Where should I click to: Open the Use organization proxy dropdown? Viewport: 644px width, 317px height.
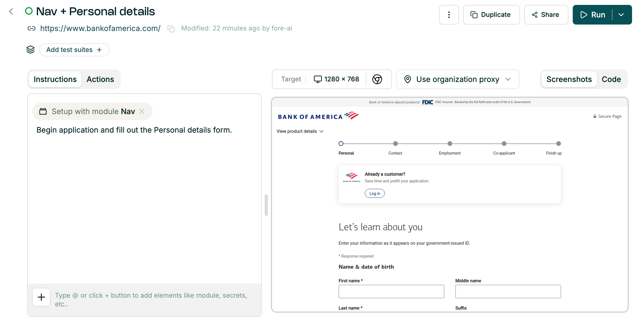[458, 79]
